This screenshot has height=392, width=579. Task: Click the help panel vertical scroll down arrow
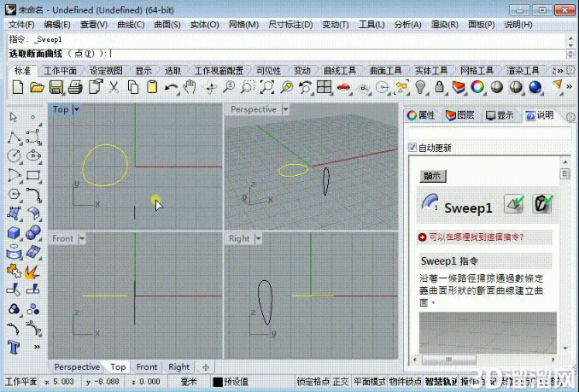click(x=565, y=348)
